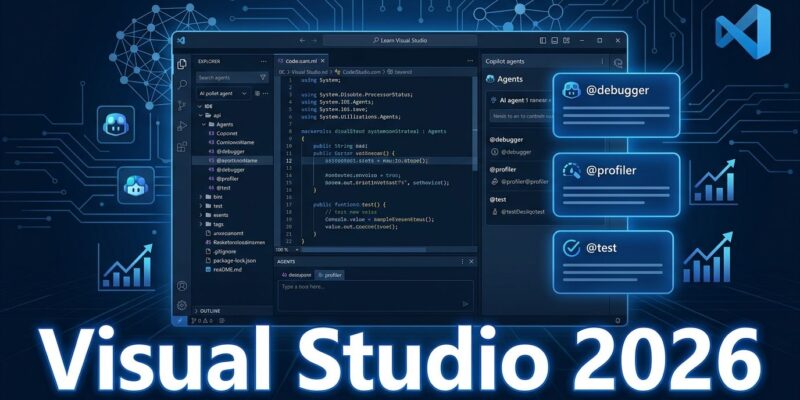Open the AI pollet agent dropdown
This screenshot has width=800, height=400.
point(223,93)
